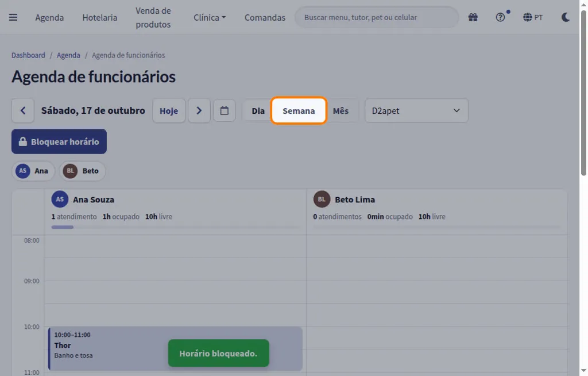Switch to Mês view
The image size is (588, 376).
[341, 111]
